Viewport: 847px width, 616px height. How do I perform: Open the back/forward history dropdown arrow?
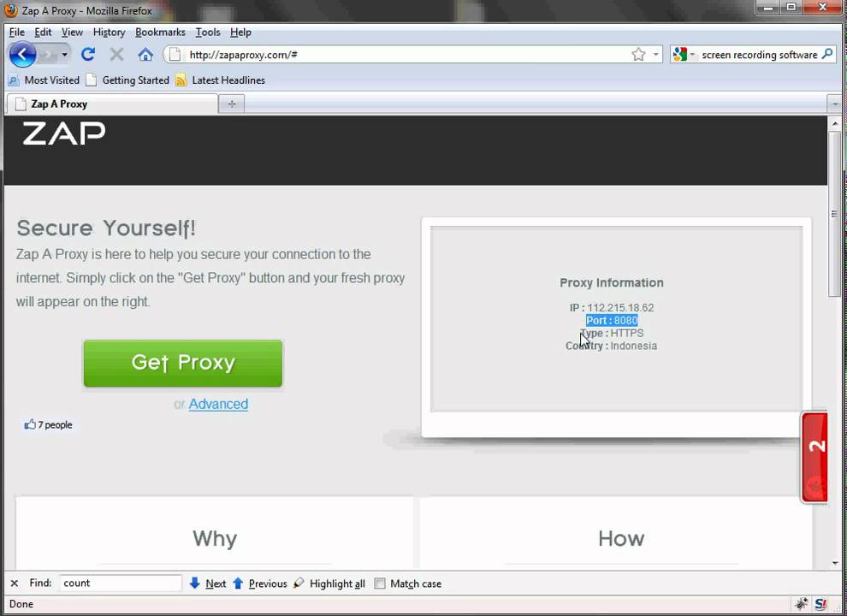tap(65, 55)
